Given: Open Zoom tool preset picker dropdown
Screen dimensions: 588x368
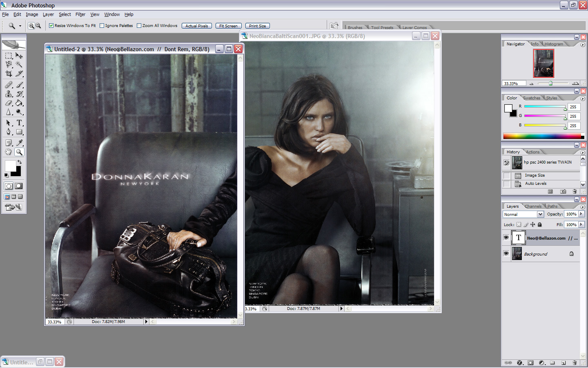Looking at the screenshot, I should (x=20, y=26).
